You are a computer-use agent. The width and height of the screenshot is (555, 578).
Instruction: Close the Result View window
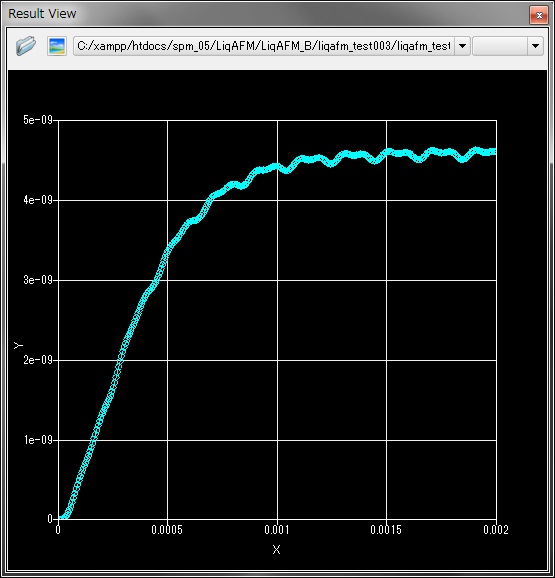coord(539,15)
